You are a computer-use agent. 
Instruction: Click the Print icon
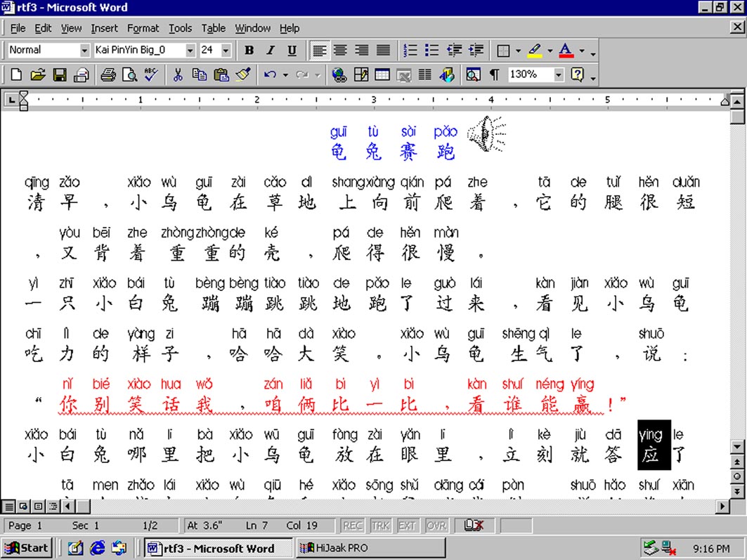[x=108, y=74]
